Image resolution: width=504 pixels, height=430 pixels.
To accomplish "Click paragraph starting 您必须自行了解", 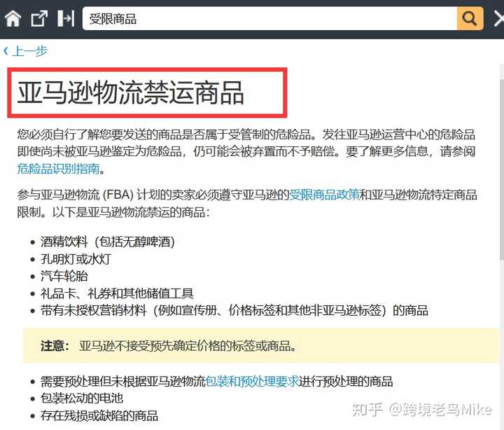I will pos(246,151).
